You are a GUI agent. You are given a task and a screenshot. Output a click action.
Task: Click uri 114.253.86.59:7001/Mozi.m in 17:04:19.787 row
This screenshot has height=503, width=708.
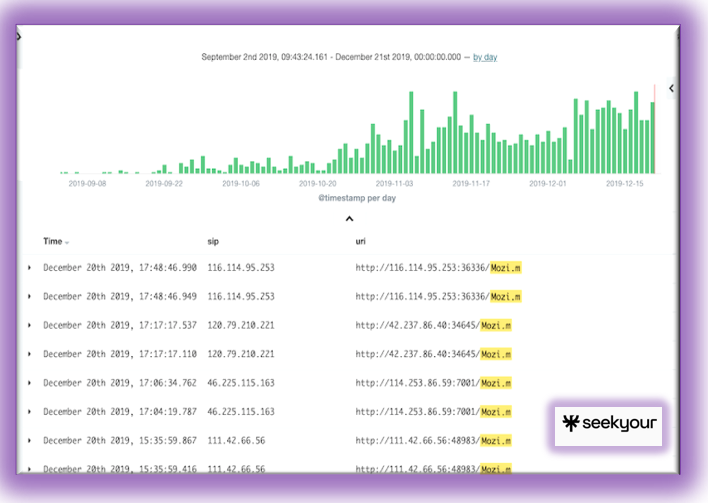[433, 412]
